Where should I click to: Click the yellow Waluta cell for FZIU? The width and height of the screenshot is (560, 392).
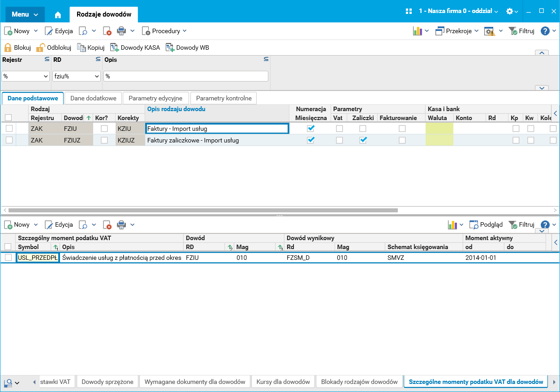(439, 129)
